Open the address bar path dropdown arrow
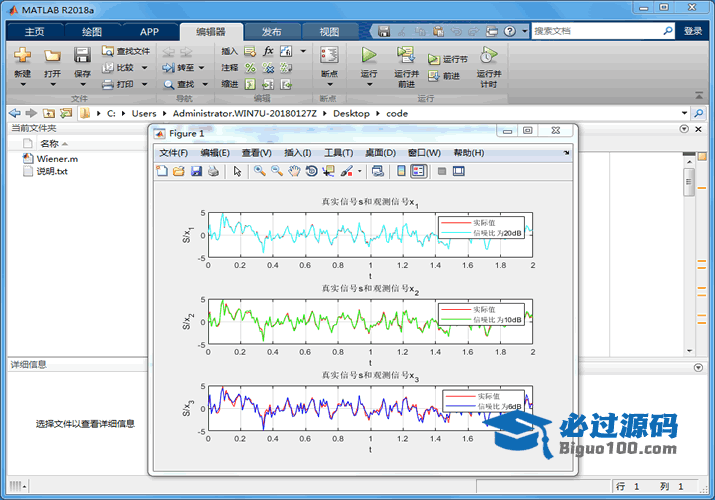Image resolution: width=715 pixels, height=500 pixels. click(684, 113)
